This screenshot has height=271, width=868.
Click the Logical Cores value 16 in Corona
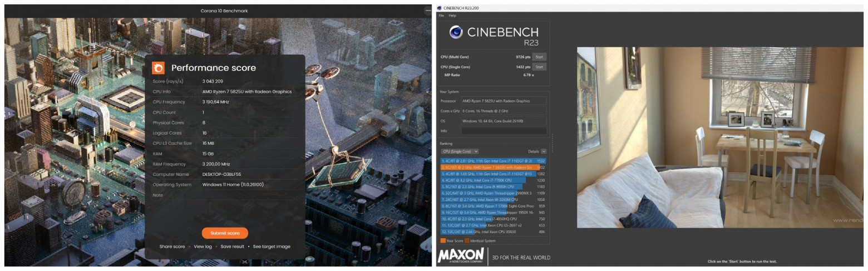coord(205,133)
